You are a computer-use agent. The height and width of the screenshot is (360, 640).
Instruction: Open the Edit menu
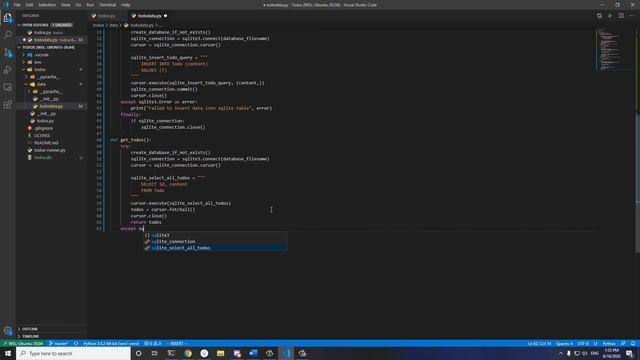29,5
